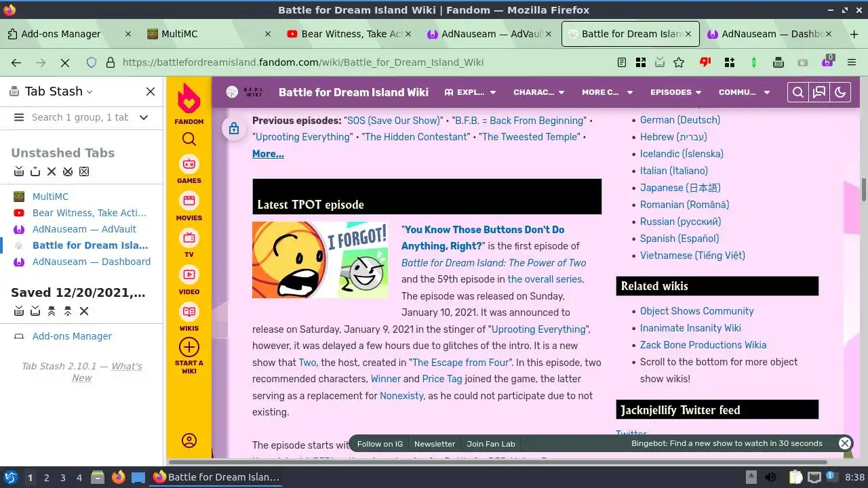Screen dimensions: 868x488
Task: Open the Wikis section in Fandom sidebar
Action: tap(189, 317)
